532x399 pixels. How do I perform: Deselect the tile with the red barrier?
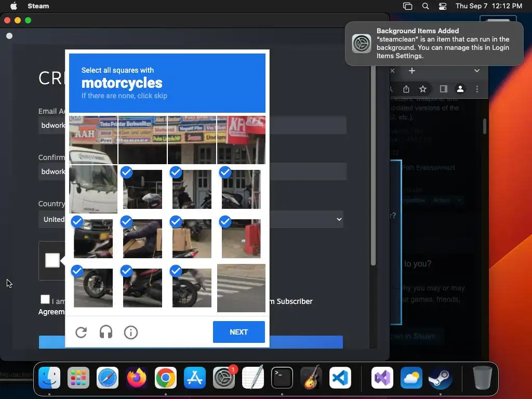(x=241, y=238)
